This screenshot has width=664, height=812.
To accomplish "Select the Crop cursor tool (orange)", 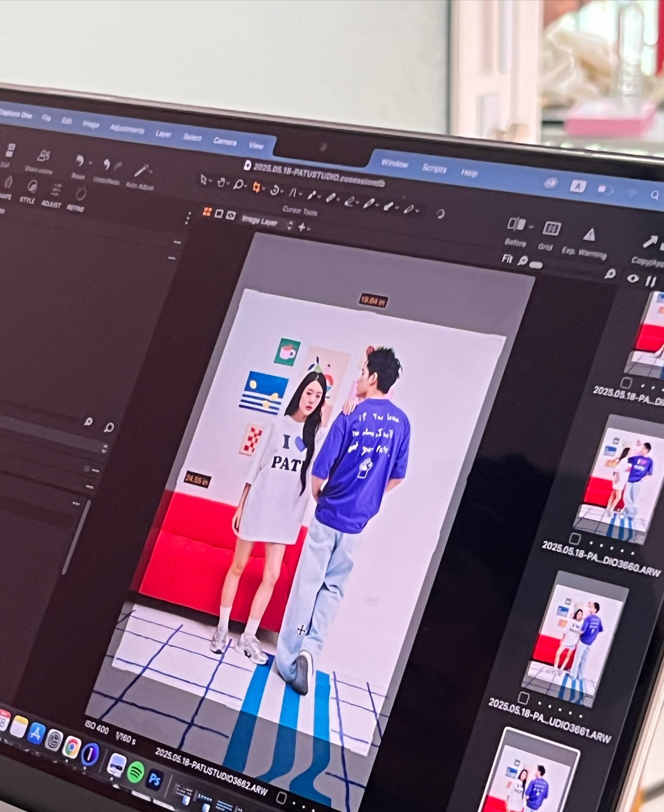I will coord(256,187).
